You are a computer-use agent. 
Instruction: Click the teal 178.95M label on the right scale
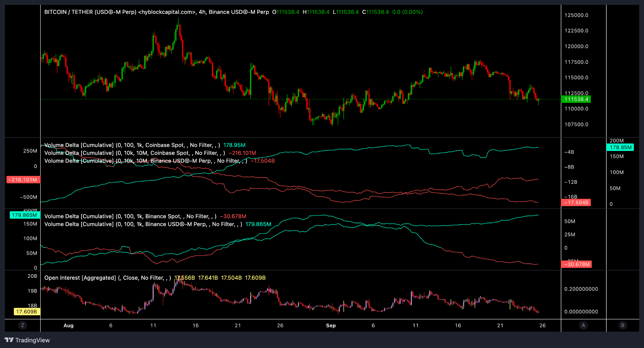[620, 147]
